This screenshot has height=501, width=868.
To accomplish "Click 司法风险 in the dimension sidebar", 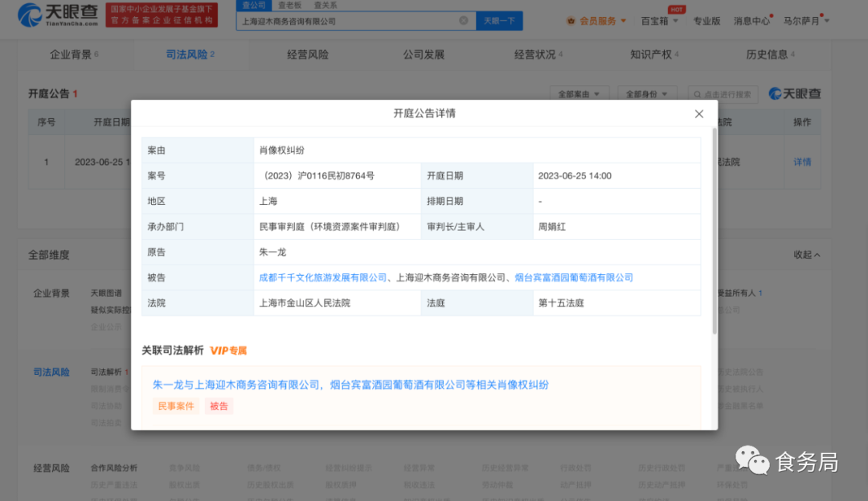I will pos(51,372).
